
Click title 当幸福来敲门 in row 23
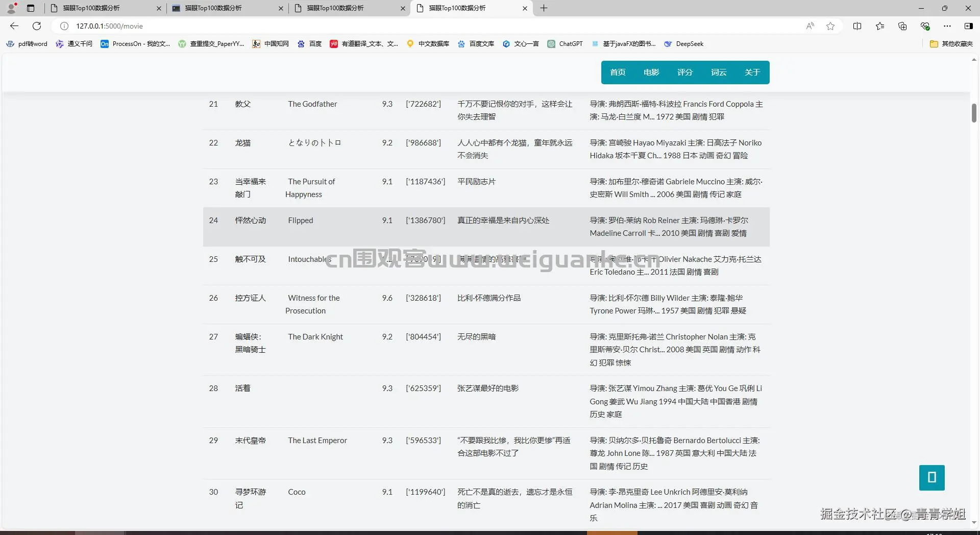(x=251, y=188)
